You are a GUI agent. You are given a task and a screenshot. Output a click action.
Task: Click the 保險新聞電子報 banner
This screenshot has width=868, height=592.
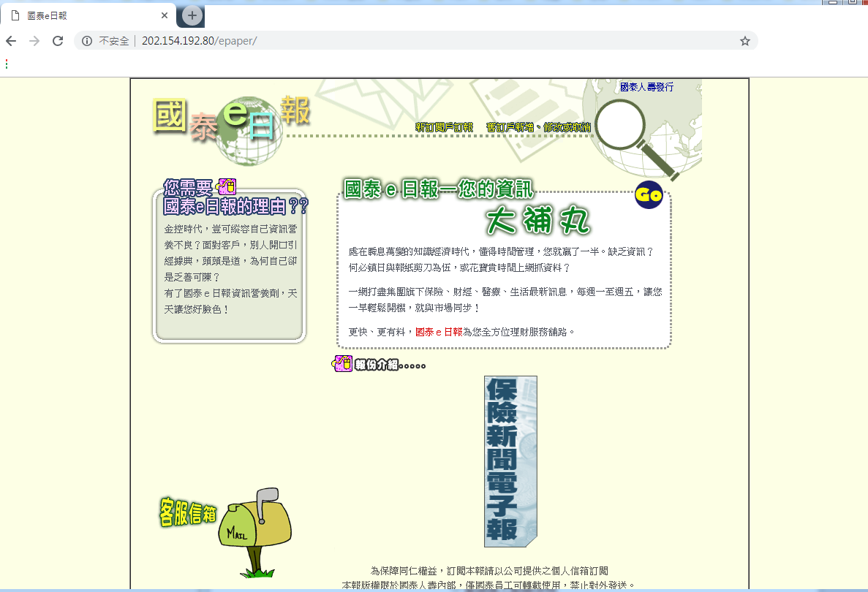point(510,461)
